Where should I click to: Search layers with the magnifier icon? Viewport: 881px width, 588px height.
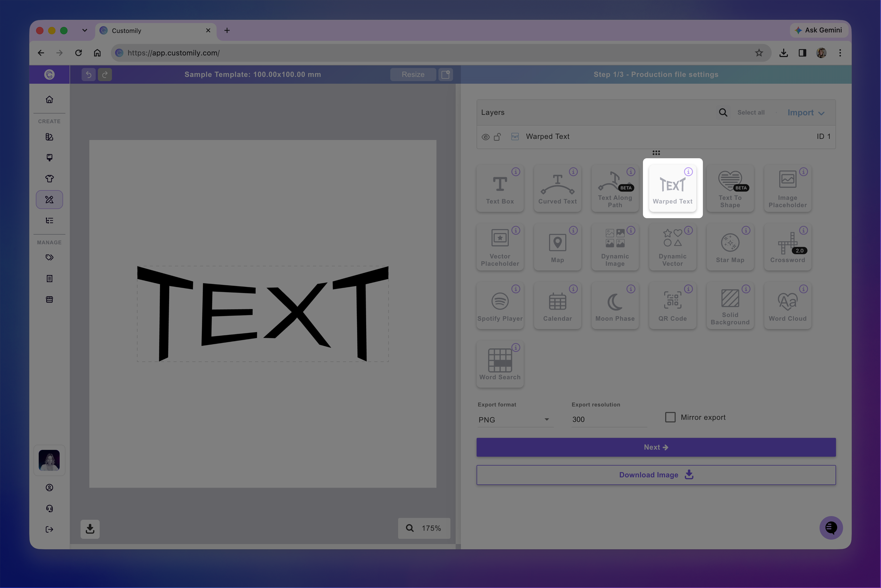(723, 112)
